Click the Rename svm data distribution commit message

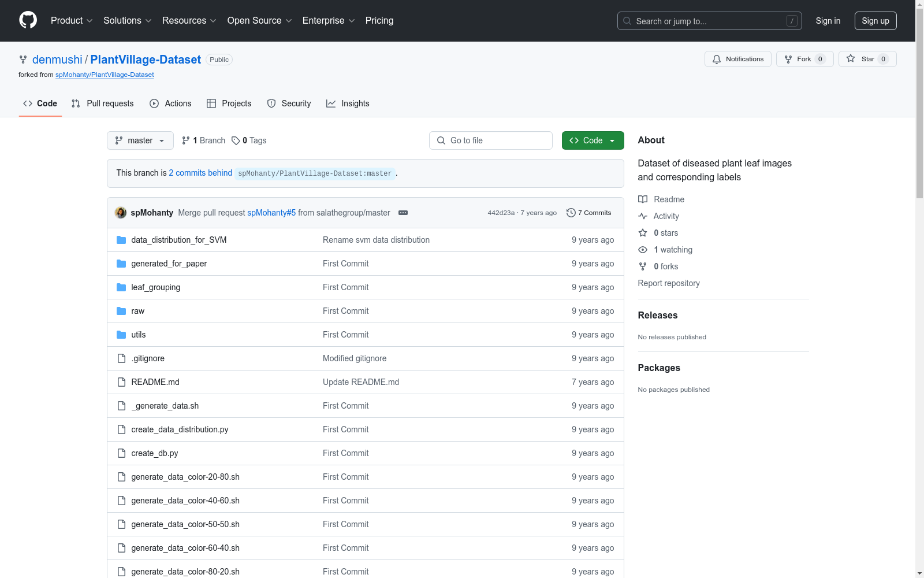click(x=376, y=240)
